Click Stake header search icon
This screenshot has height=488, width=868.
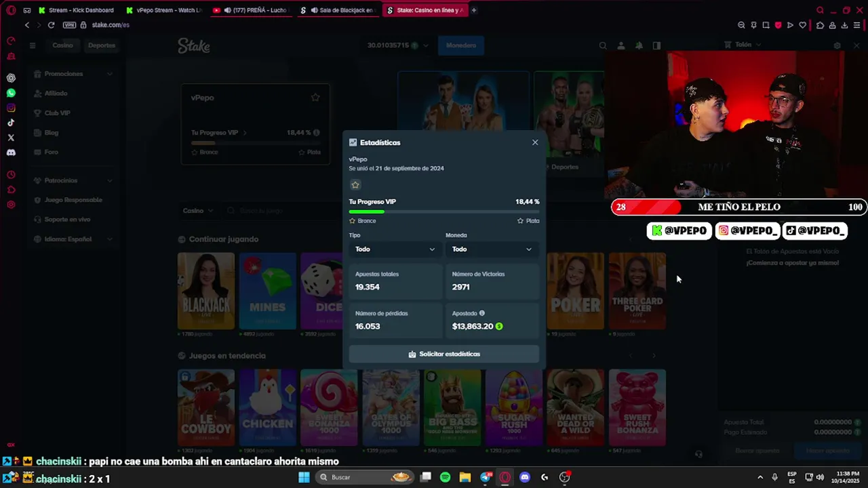[x=603, y=45]
